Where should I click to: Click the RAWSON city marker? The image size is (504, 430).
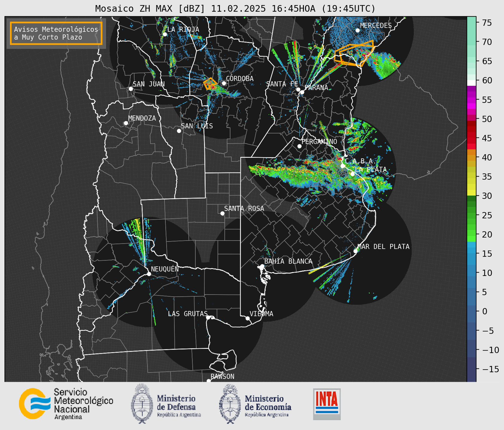pos(209,381)
